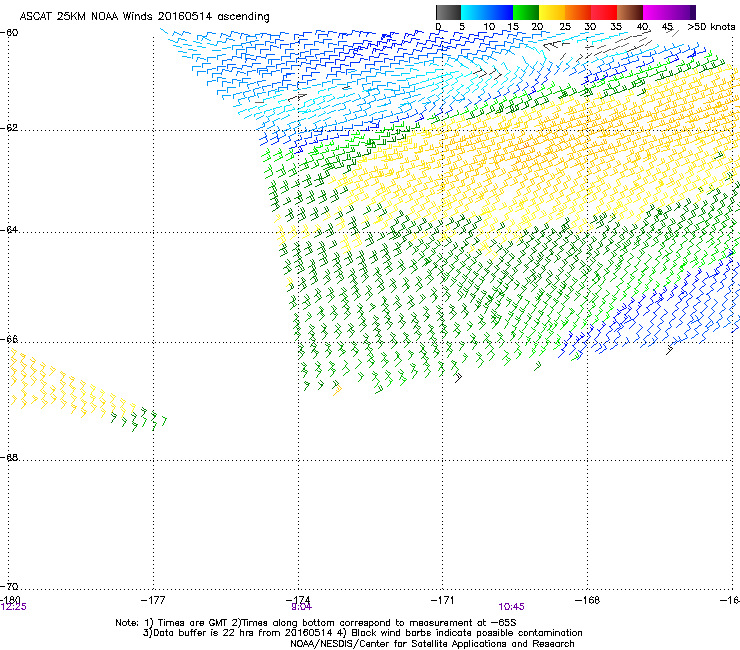740x650 pixels.
Task: Click the '30' label under the color bar
Action: (x=590, y=27)
